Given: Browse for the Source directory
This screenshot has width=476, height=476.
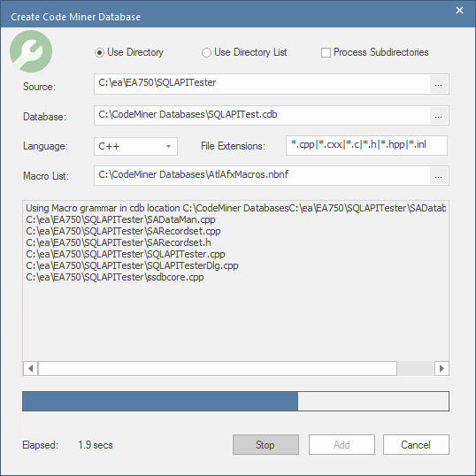Looking at the screenshot, I should [x=438, y=84].
